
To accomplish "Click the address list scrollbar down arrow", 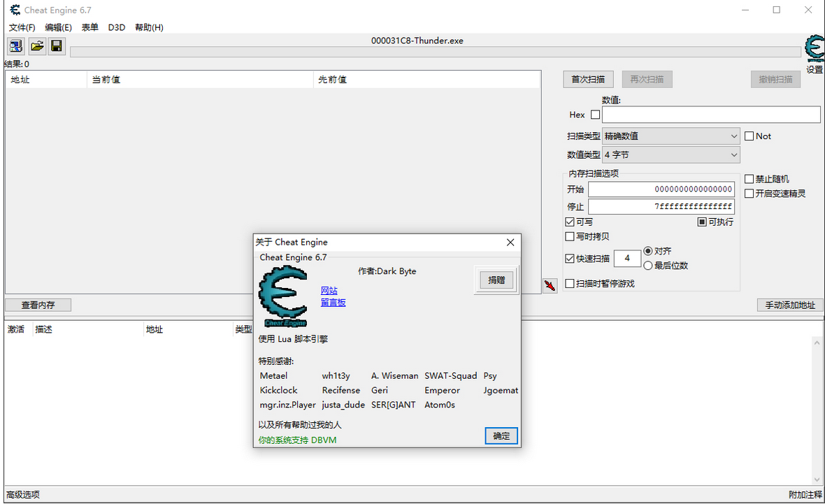I will tap(817, 480).
